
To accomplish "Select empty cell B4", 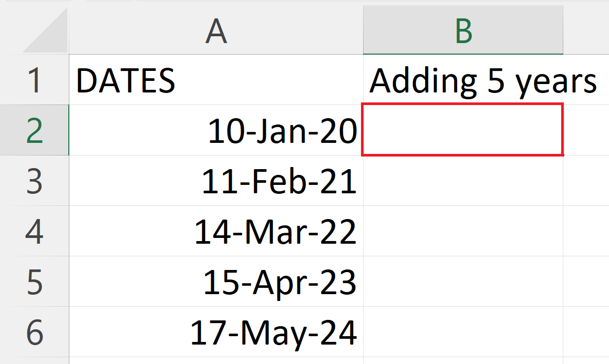I will point(462,231).
